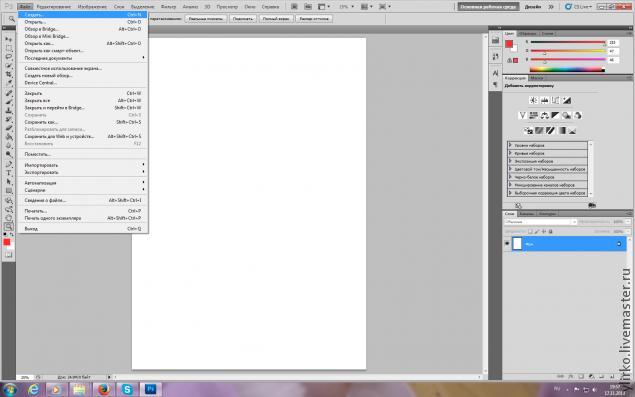635x397 pixels.
Task: Select the Dodge tool
Action: pyautogui.click(x=9, y=154)
